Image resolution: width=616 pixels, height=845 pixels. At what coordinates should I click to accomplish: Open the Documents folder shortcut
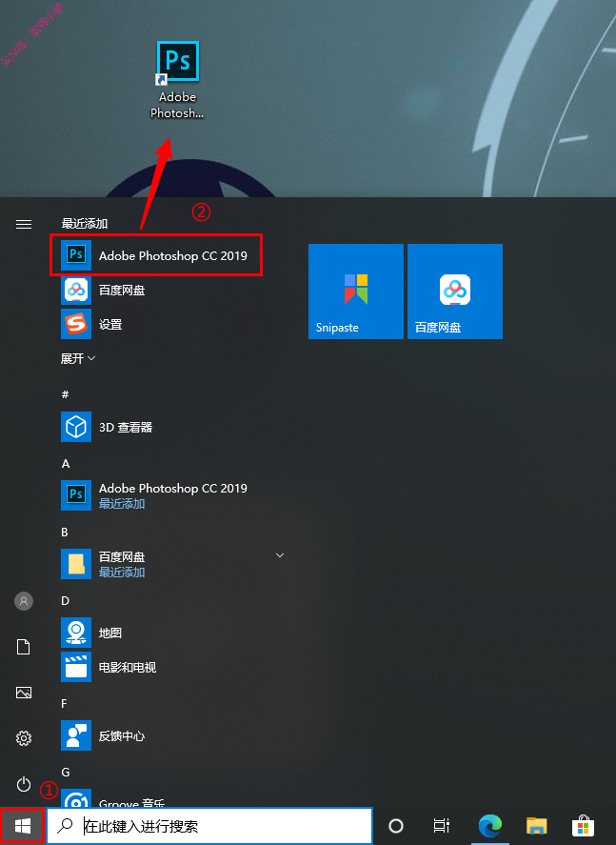click(24, 647)
